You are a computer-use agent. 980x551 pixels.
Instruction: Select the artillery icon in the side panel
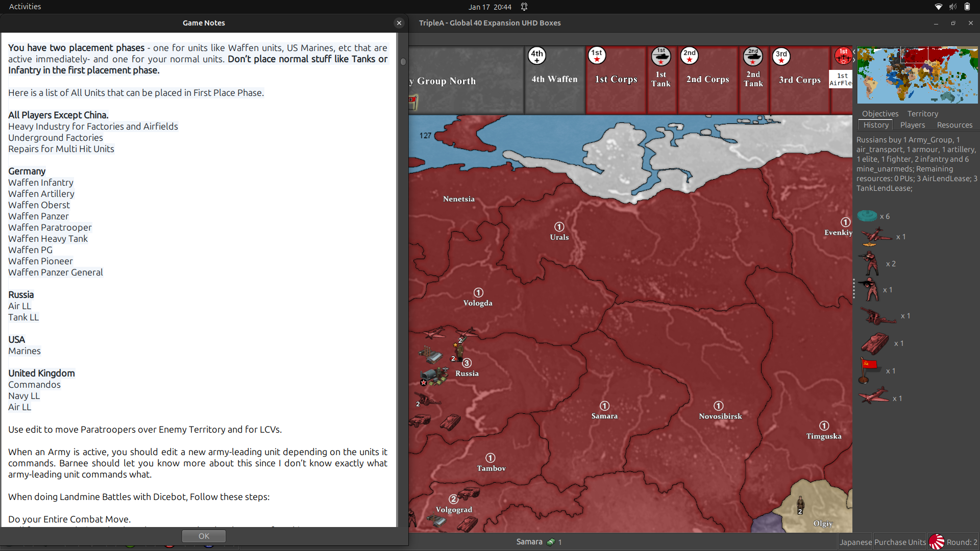(x=879, y=316)
